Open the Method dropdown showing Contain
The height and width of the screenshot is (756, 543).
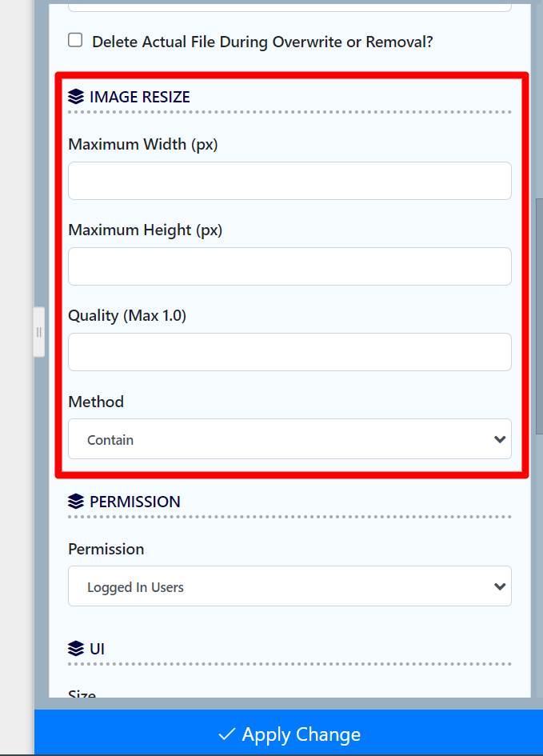pos(289,439)
